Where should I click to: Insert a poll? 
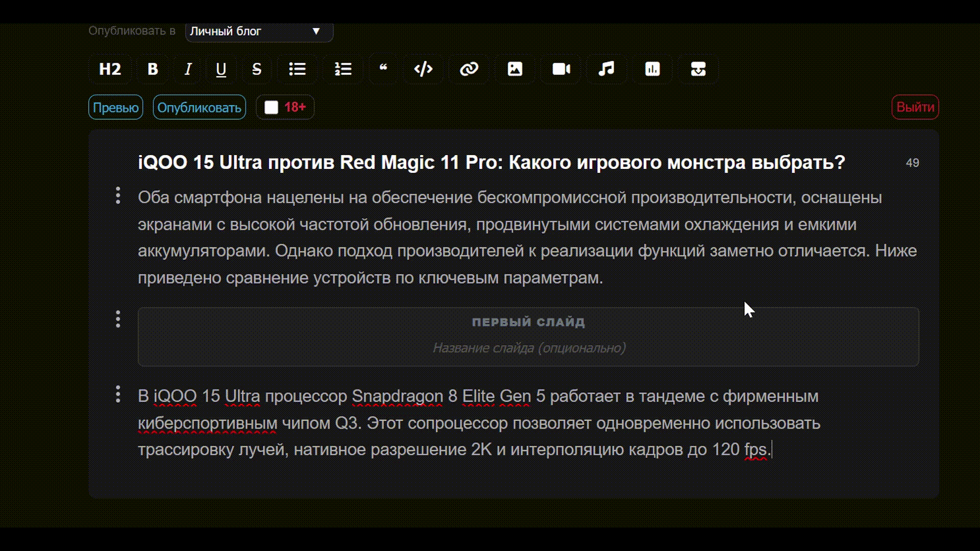pyautogui.click(x=651, y=69)
